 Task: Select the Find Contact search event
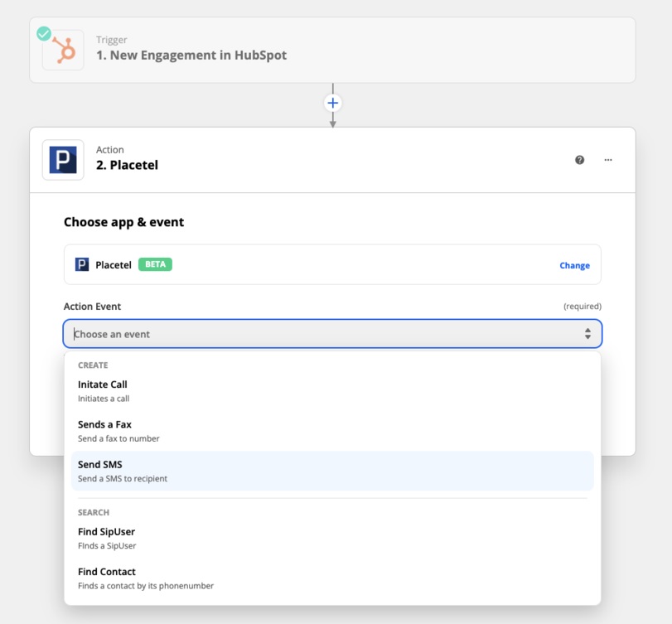pyautogui.click(x=332, y=578)
